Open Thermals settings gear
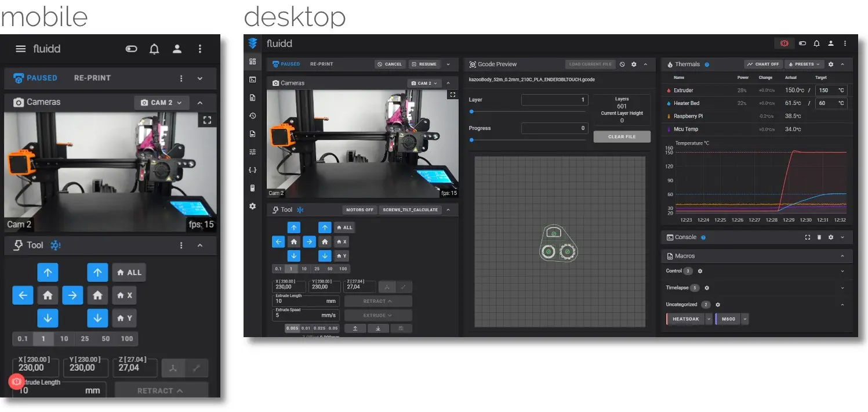This screenshot has height=412, width=868. (831, 64)
